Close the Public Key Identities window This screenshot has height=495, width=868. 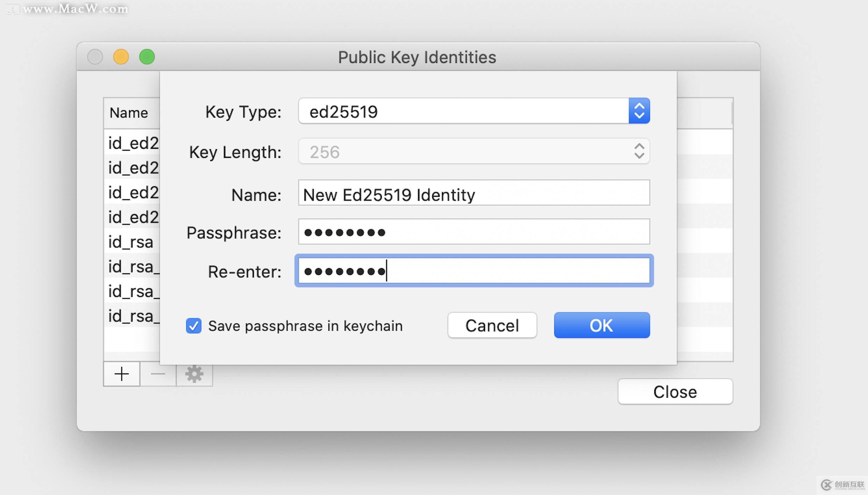click(x=675, y=391)
